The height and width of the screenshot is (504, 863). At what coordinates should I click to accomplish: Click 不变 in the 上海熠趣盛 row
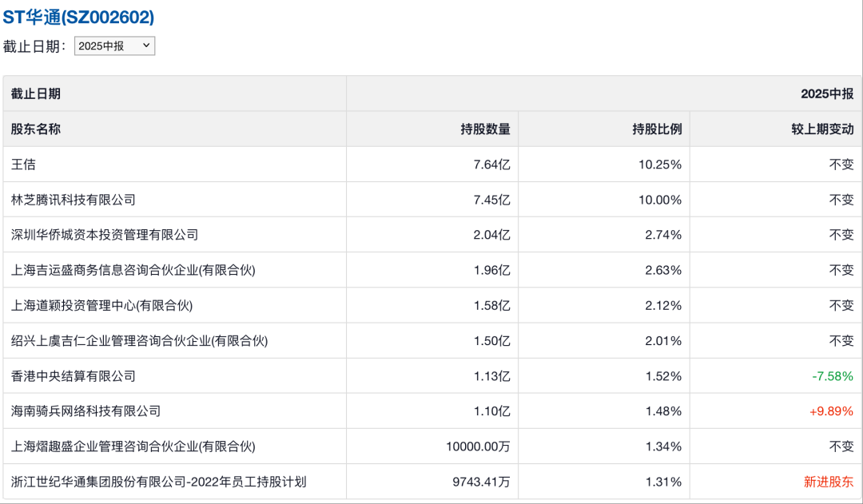(x=841, y=446)
